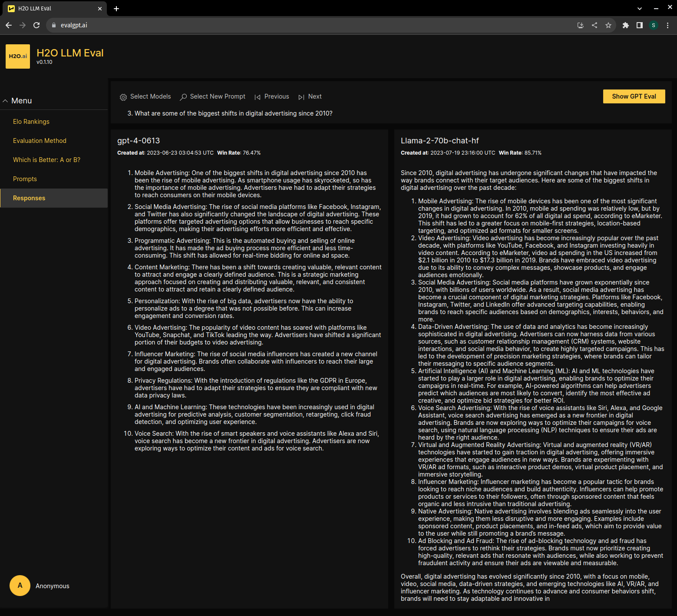This screenshot has height=616, width=677.
Task: Open Evaluation Method page
Action: [x=40, y=141]
